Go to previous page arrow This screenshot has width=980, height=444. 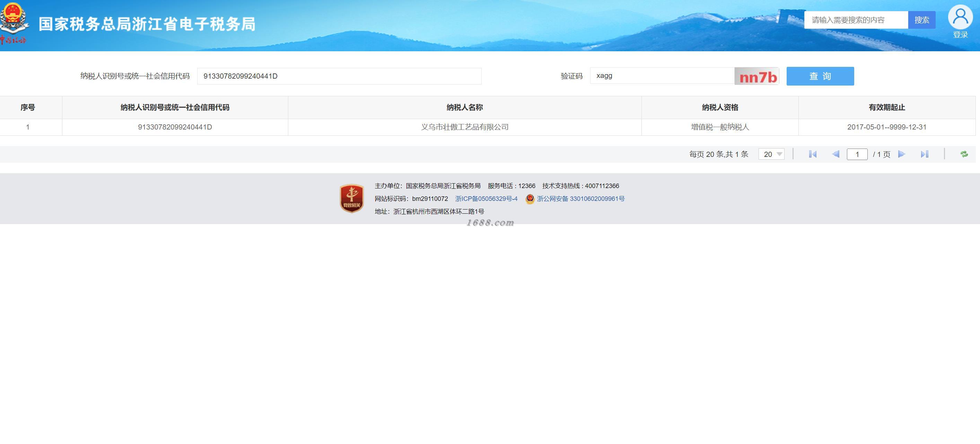[835, 154]
